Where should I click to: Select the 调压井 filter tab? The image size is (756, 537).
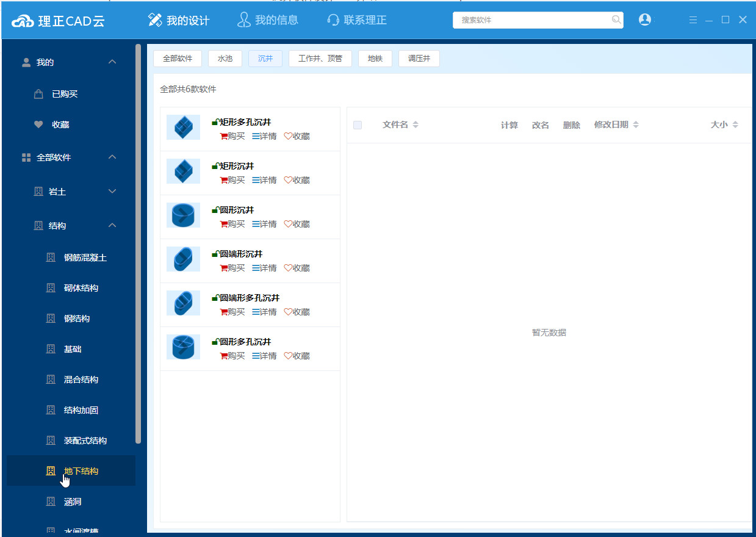click(419, 59)
